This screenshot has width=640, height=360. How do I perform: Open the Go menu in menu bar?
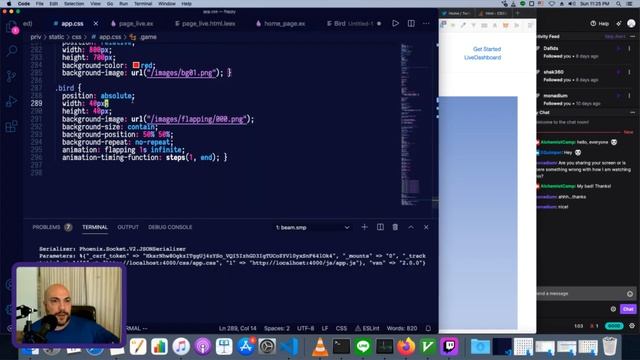tap(110, 4)
